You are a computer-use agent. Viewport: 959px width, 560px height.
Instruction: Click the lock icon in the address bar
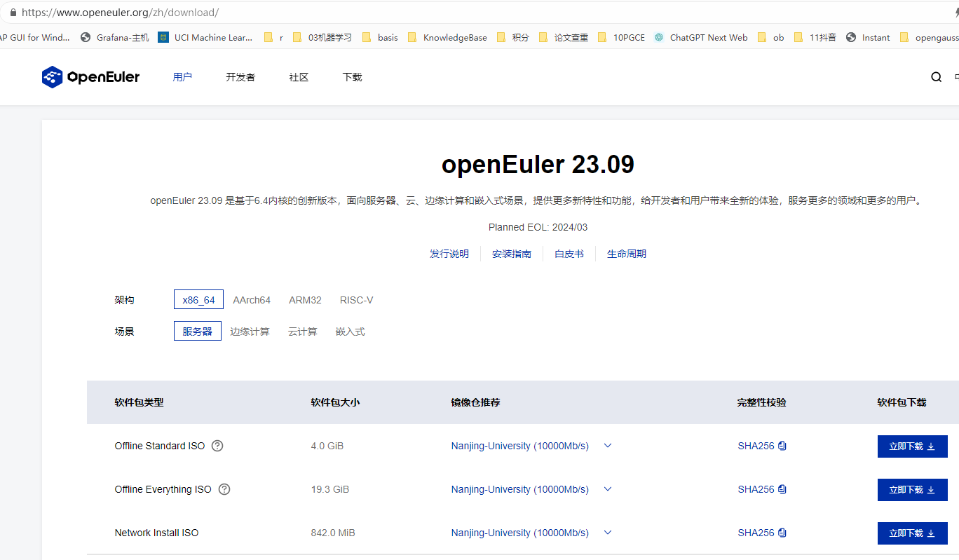[13, 13]
